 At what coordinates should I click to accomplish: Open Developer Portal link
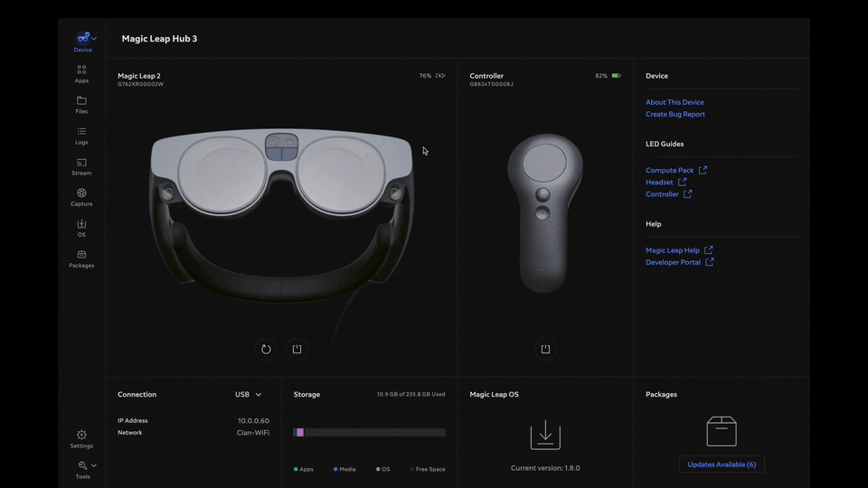point(673,262)
